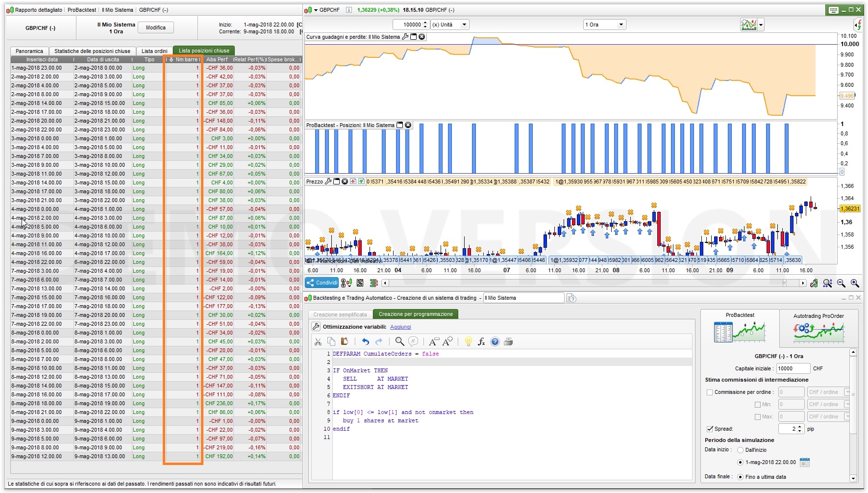This screenshot has width=868, height=493.
Task: Open the indicator chart icon dropdown arrow
Action: click(761, 25)
